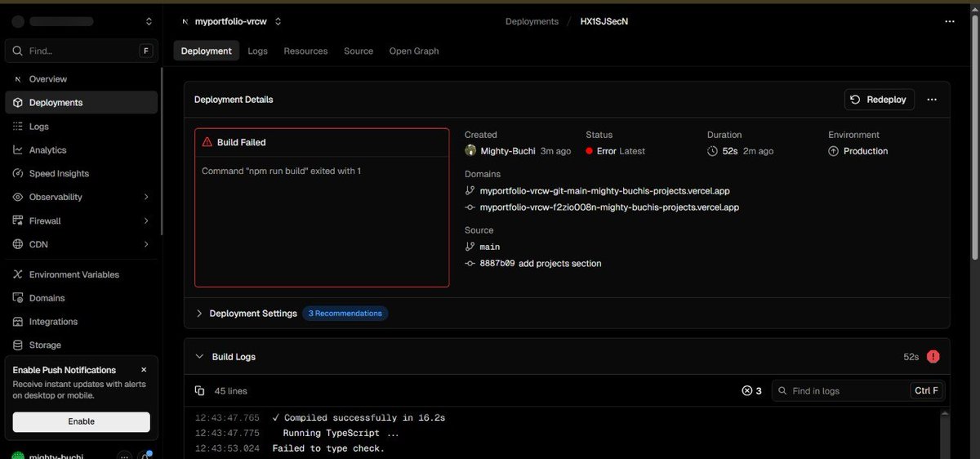Click the 'Failed to type check.' log line
The width and height of the screenshot is (980, 459).
328,448
